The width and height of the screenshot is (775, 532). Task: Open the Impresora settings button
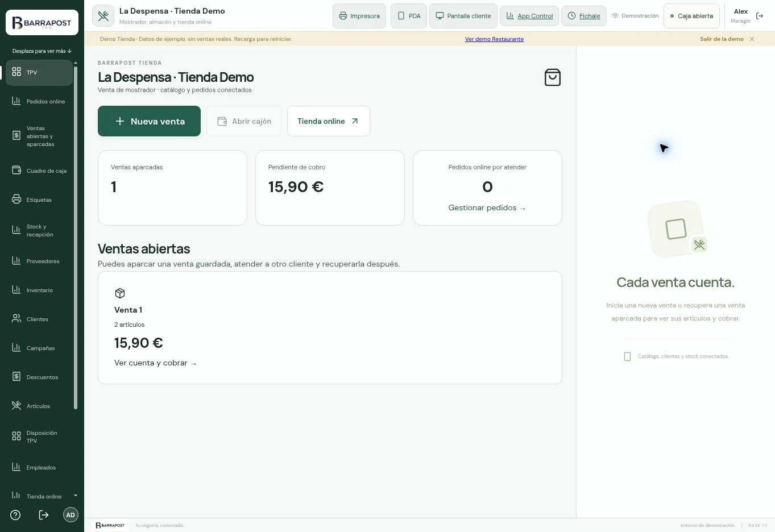(359, 16)
